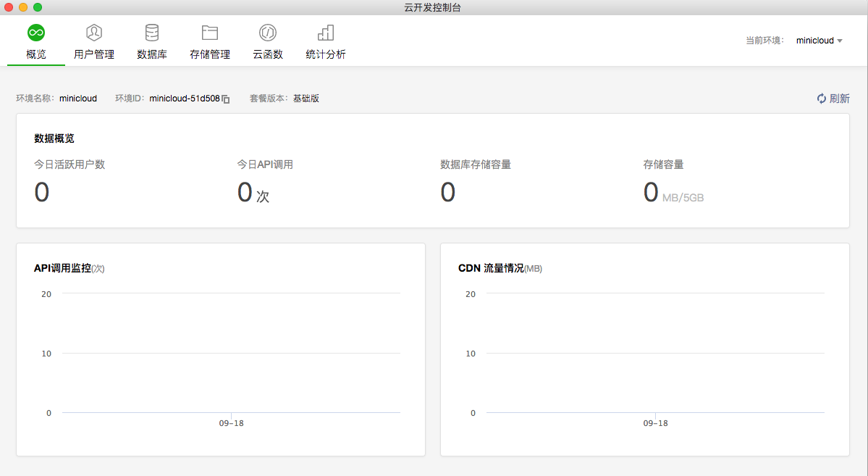Click the environment ID minicloud-51d508

tap(185, 98)
